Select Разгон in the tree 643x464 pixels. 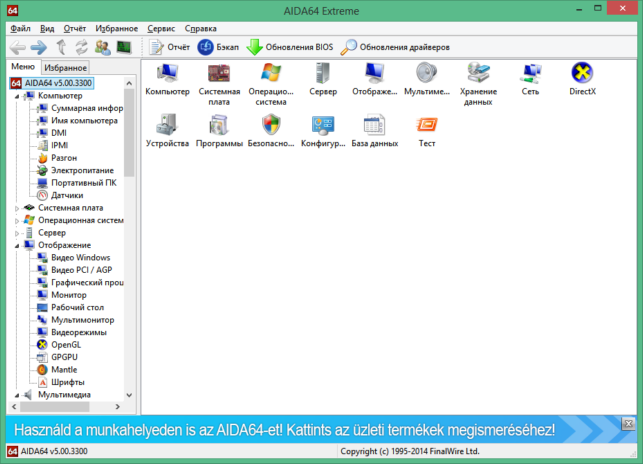(57, 158)
